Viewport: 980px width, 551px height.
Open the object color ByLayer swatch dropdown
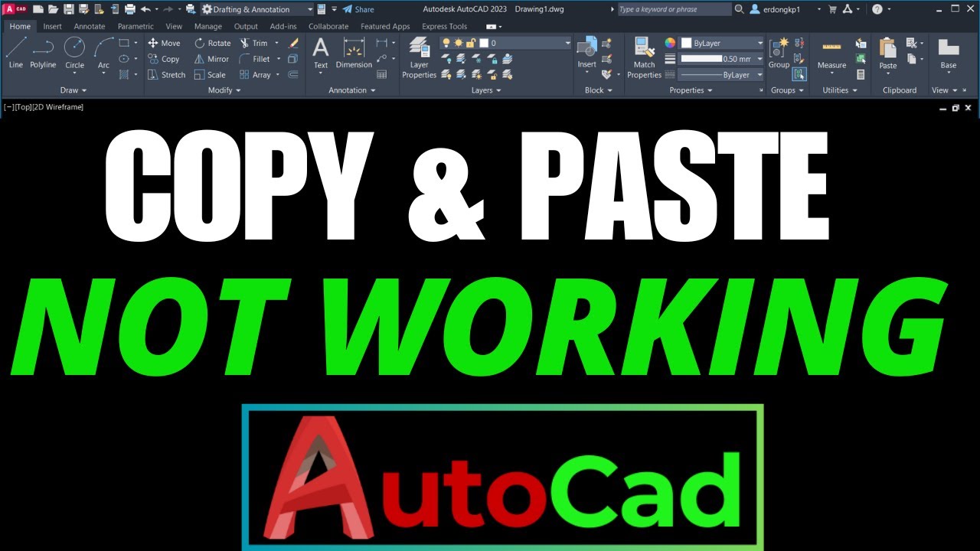pos(721,43)
